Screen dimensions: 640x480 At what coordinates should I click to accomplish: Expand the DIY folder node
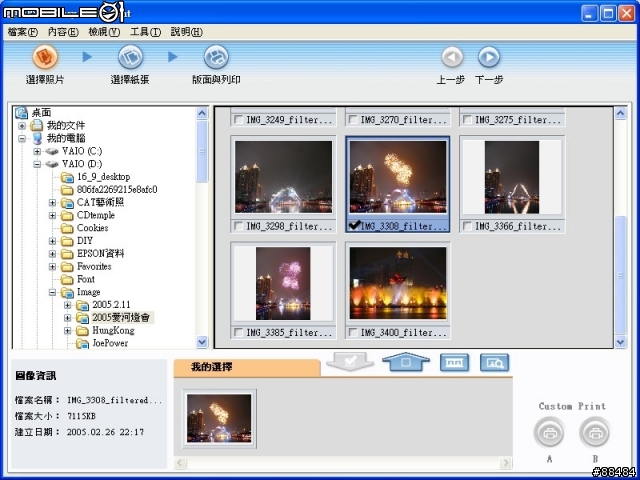52,241
